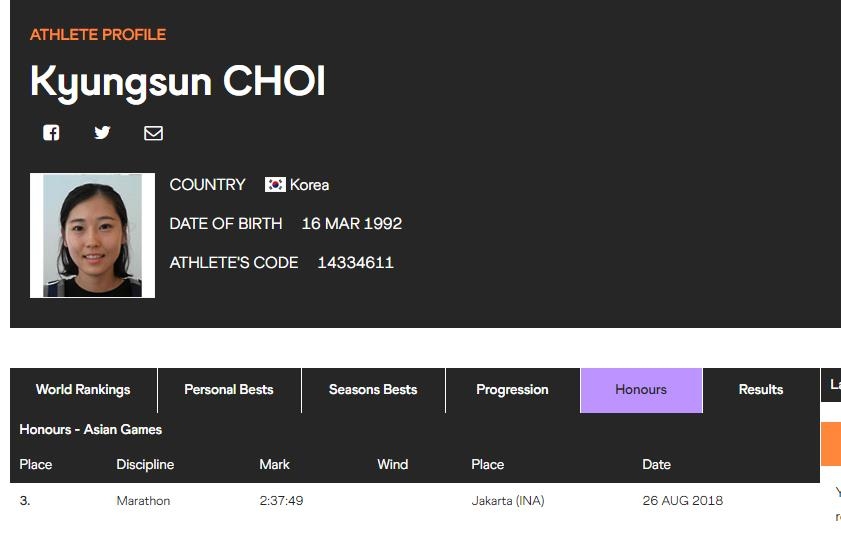Switch to the Personal Bests tab
The width and height of the screenshot is (841, 540).
[229, 390]
